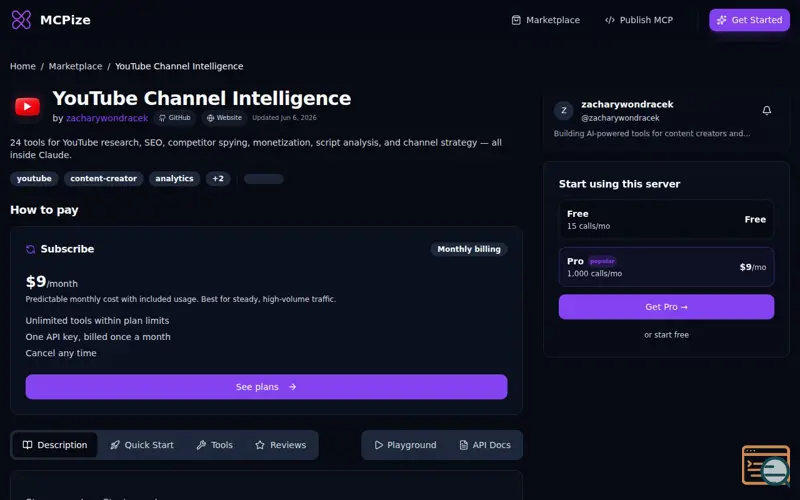Screen dimensions: 800x500
Task: Select the youtube tag
Action: click(34, 179)
